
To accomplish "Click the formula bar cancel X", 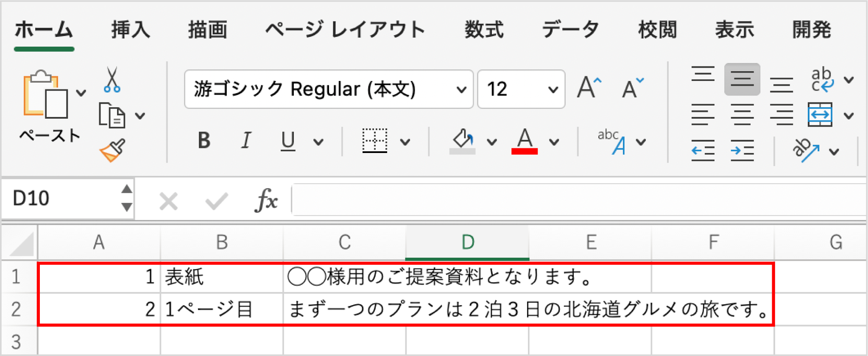I will (x=168, y=201).
